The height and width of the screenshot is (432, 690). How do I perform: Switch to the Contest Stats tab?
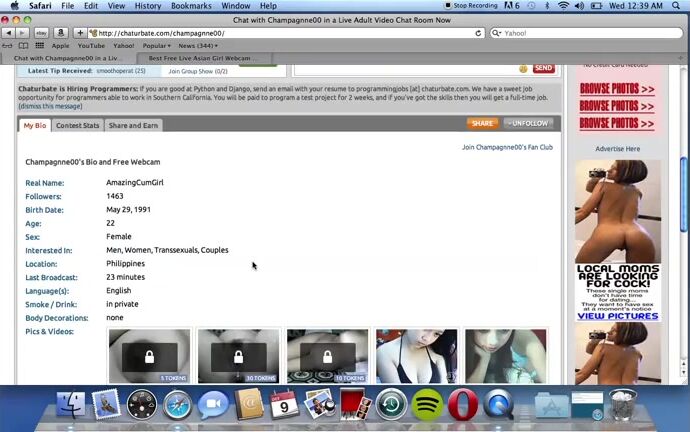77,125
